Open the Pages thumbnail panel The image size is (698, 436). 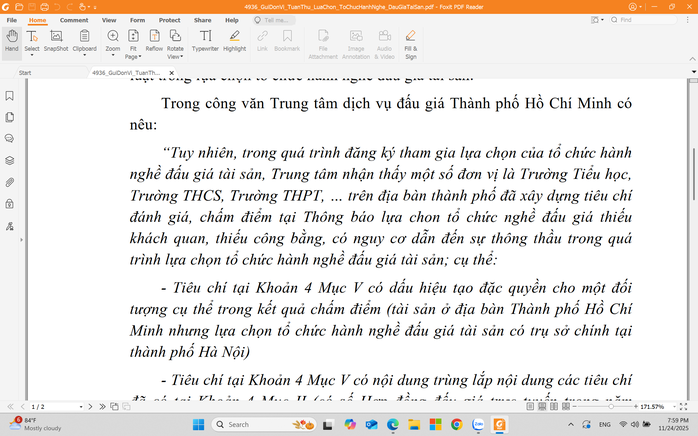[9, 118]
